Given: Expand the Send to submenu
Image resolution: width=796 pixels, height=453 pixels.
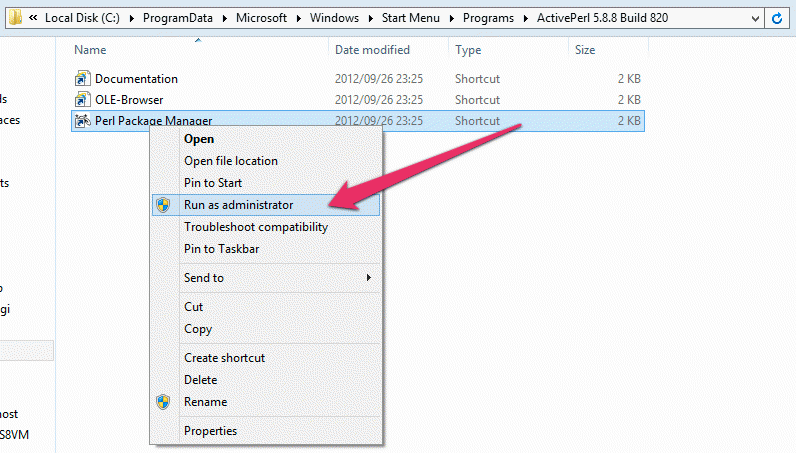Looking at the screenshot, I should pyautogui.click(x=368, y=278).
